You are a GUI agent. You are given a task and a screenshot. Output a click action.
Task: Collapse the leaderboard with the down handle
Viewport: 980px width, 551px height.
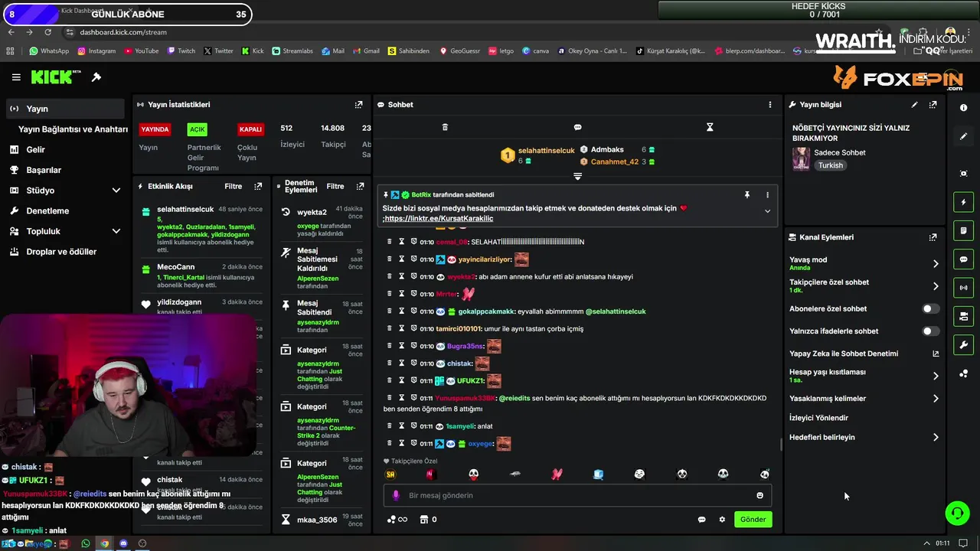(x=577, y=176)
